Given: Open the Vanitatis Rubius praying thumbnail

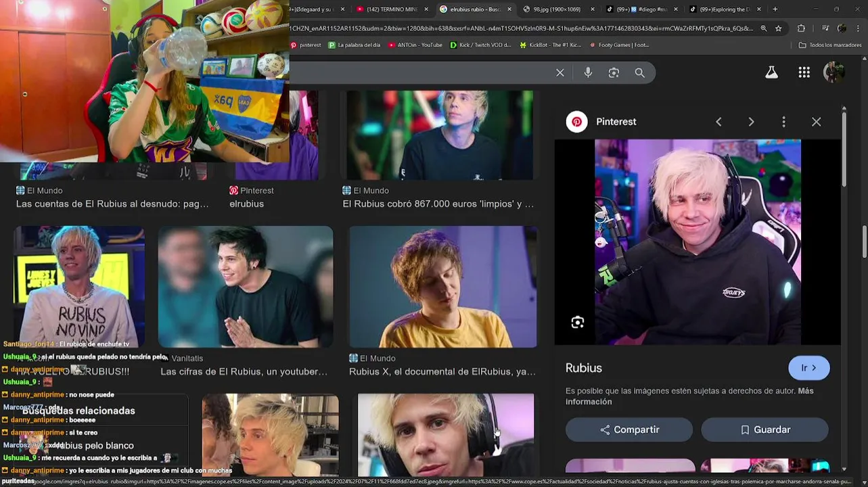Looking at the screenshot, I should (x=246, y=287).
